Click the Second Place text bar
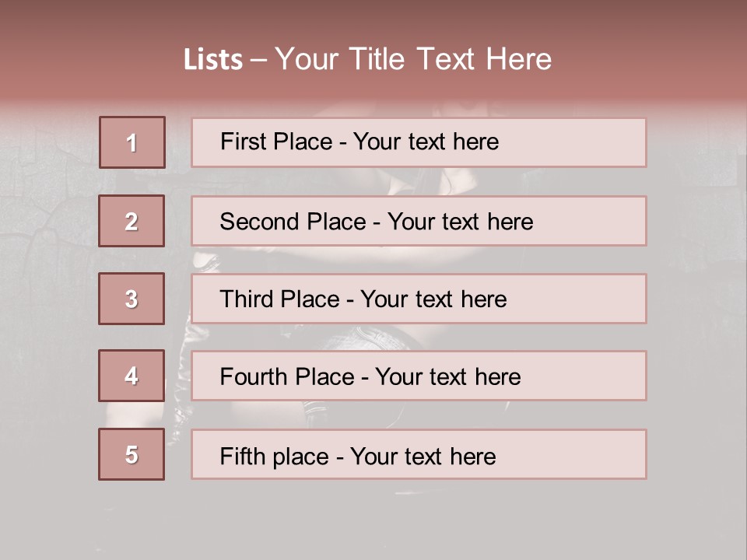 coord(419,221)
